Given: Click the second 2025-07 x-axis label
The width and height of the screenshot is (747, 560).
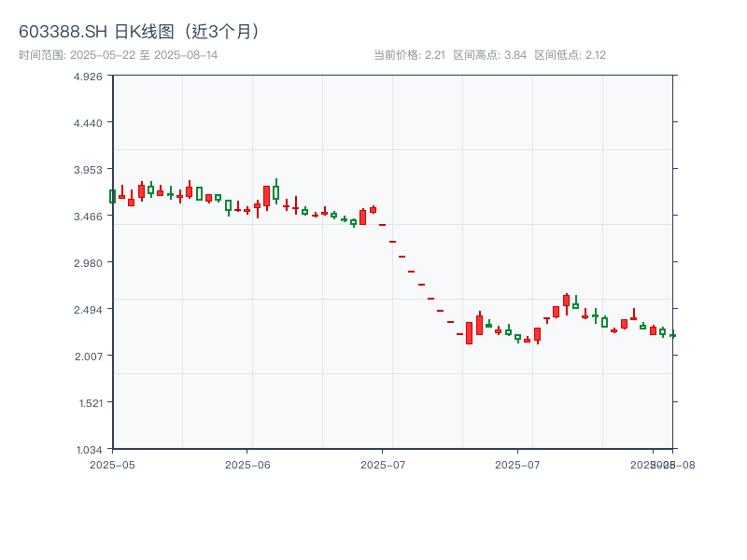Looking at the screenshot, I should tap(517, 465).
